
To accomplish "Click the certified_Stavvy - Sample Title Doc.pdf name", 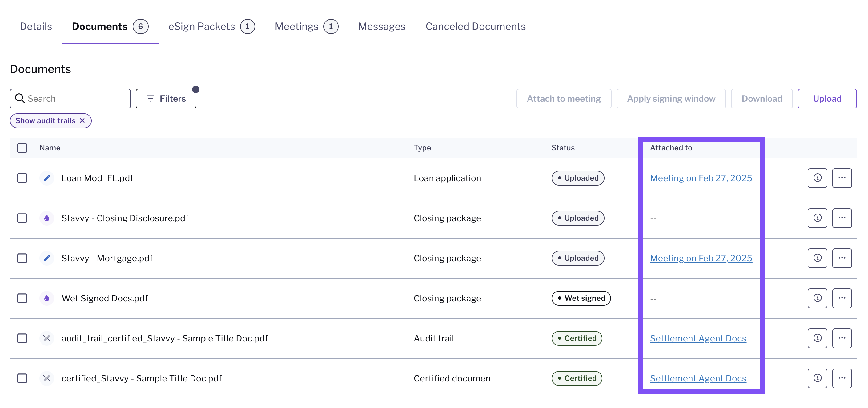I will [142, 378].
